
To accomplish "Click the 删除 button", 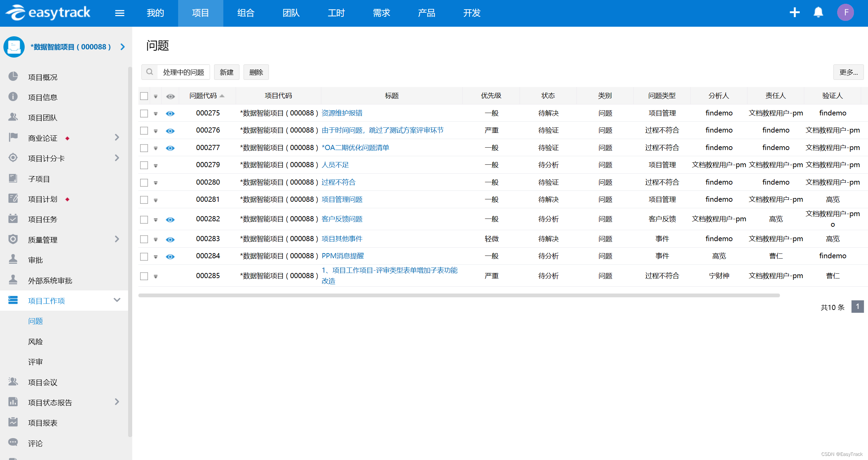I will (256, 72).
